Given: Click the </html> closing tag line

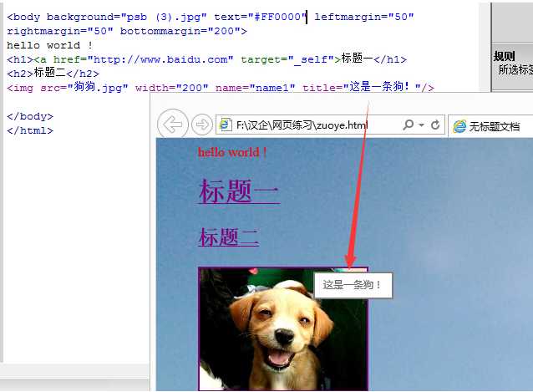Looking at the screenshot, I should (30, 130).
